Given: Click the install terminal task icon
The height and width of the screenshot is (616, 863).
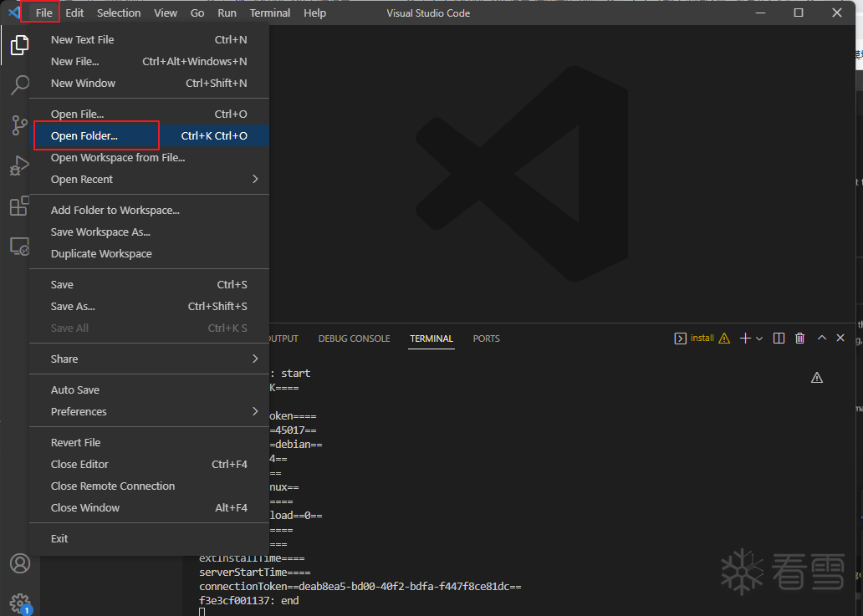Looking at the screenshot, I should click(x=680, y=339).
